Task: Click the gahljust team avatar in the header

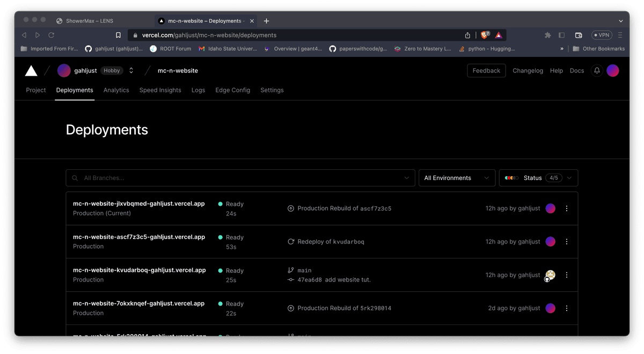Action: (64, 70)
